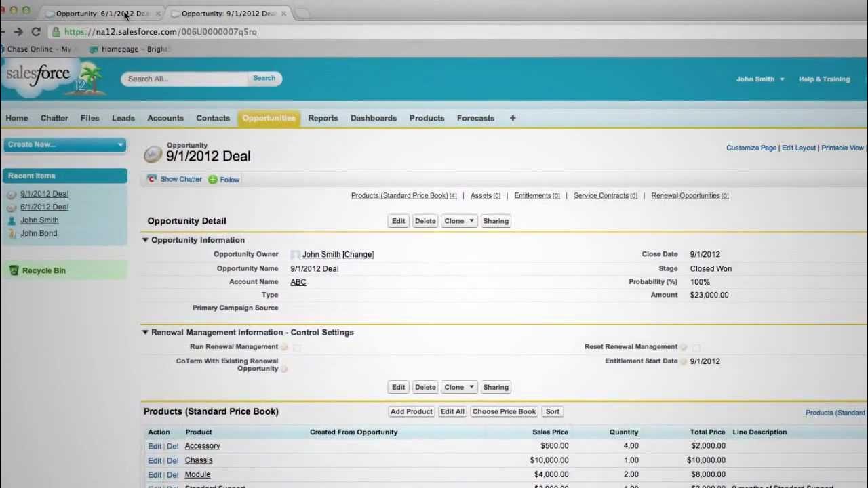Viewport: 868px width, 488px height.
Task: Click the Homepage Bright bookmark icon
Action: click(x=94, y=49)
